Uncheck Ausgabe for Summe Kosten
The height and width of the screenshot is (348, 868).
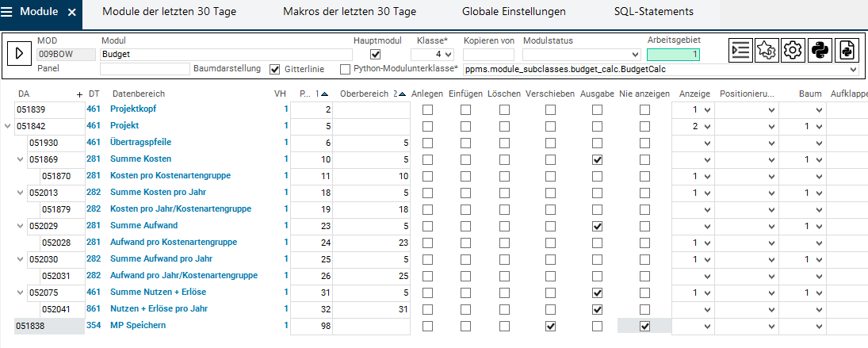click(x=597, y=159)
